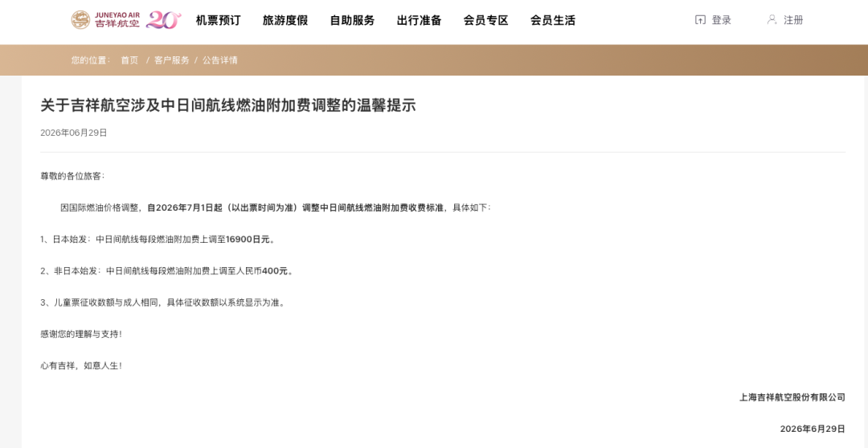
Task: Go to 首页 in breadcrumb
Action: (129, 60)
